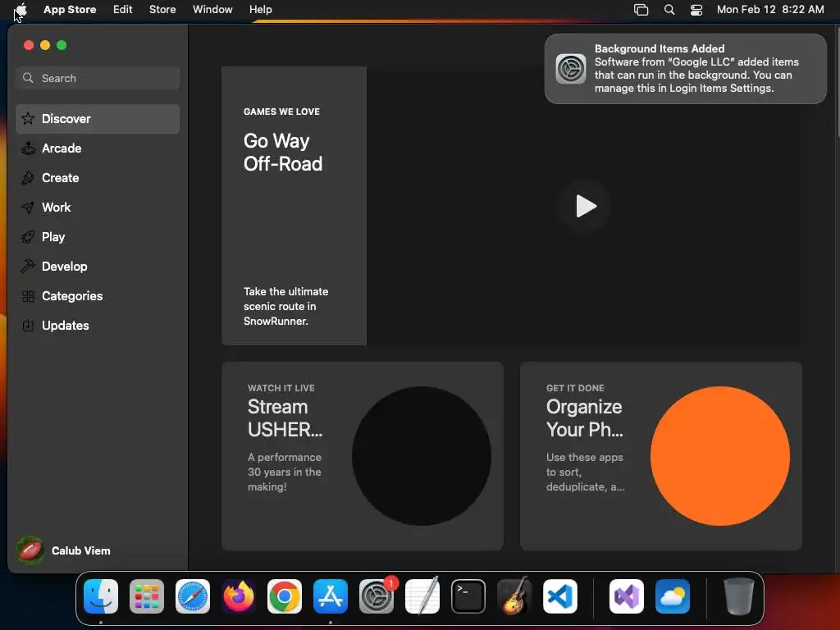840x630 pixels.
Task: Launch Google Chrome from the Dock
Action: coord(285,596)
